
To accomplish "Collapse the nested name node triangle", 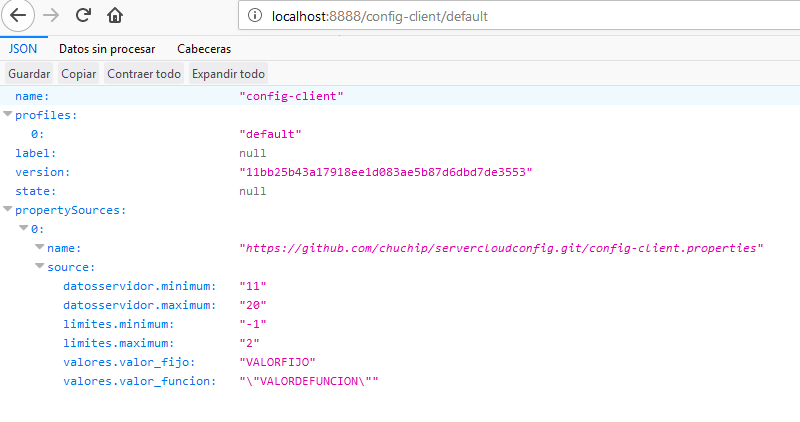I will pos(40,248).
